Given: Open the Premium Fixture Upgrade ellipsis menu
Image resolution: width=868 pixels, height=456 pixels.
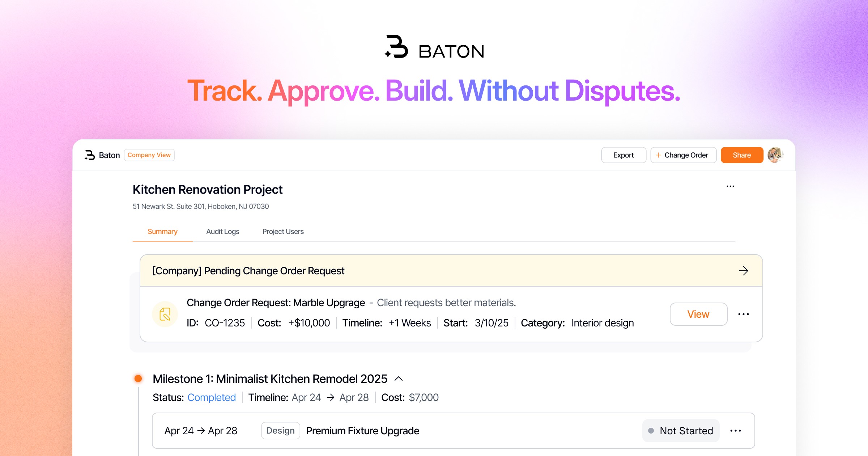Looking at the screenshot, I should pos(736,430).
